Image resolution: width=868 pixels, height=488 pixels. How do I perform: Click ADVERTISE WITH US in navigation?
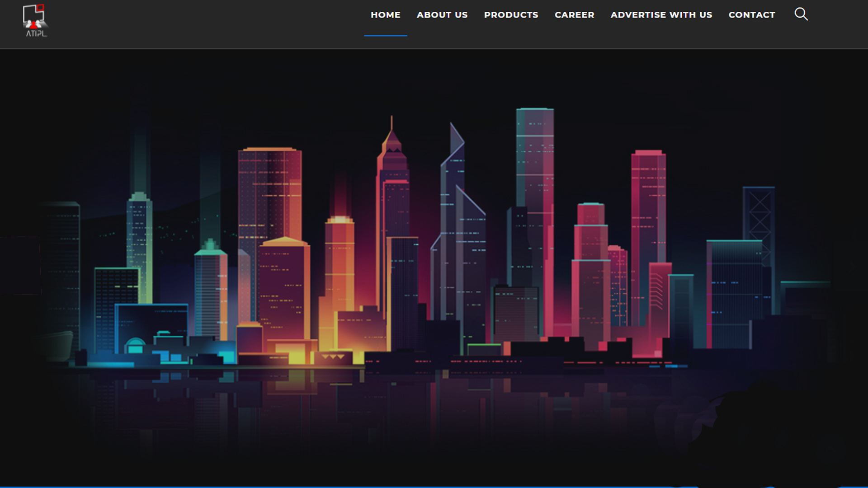click(661, 15)
